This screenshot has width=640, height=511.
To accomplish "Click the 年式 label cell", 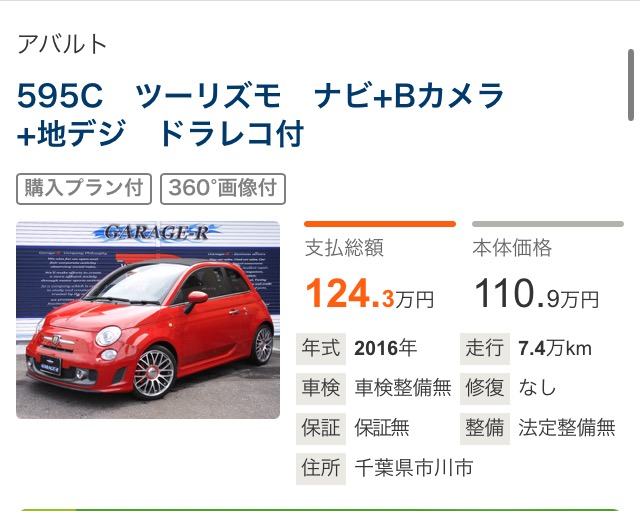I will (321, 349).
